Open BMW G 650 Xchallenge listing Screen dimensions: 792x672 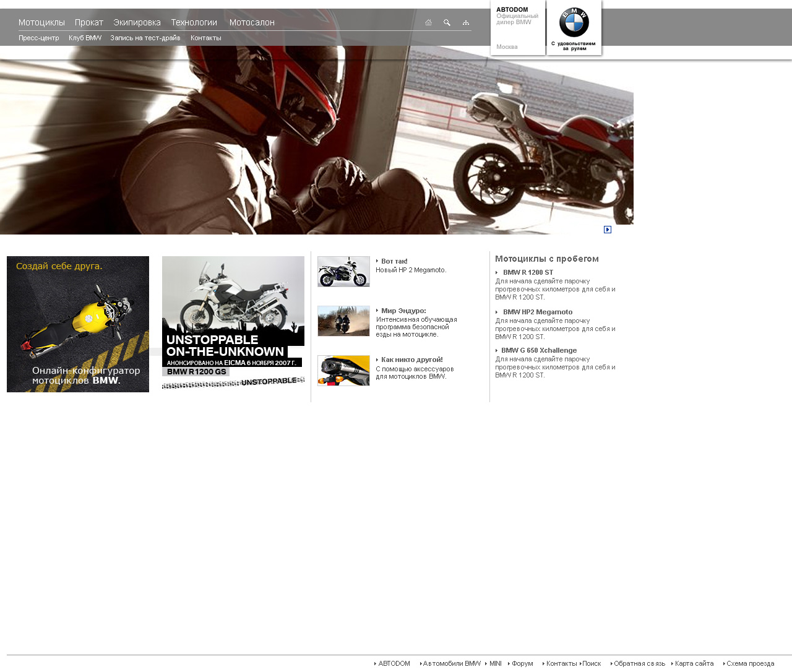click(538, 350)
